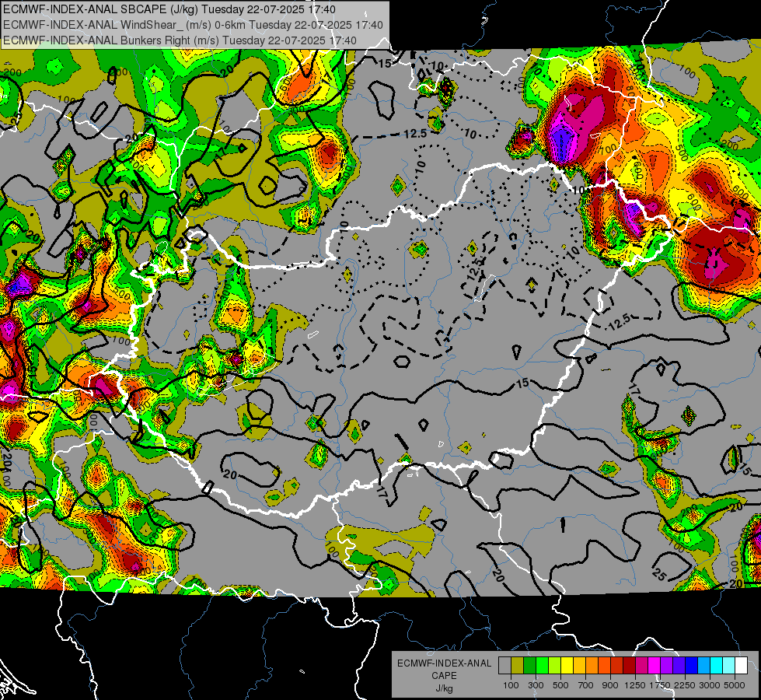761x700 pixels.
Task: Select the olive swatch in CAPE legend
Action: [518, 665]
